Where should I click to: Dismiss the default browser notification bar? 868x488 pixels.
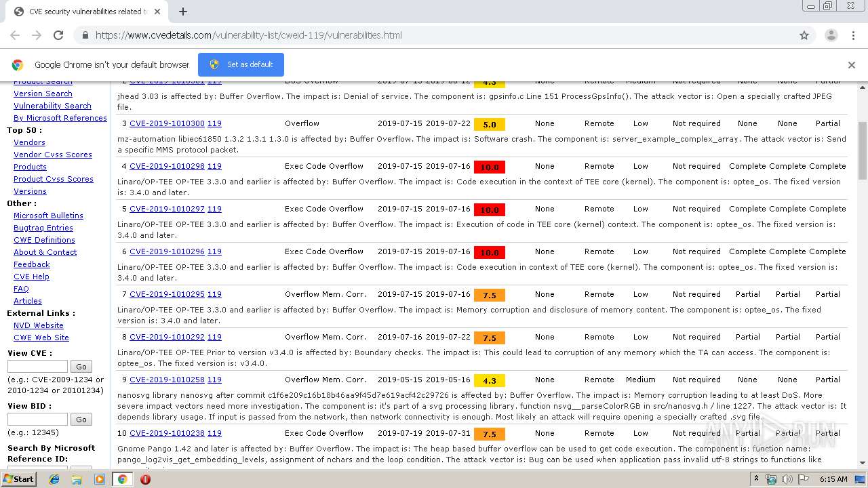(852, 65)
